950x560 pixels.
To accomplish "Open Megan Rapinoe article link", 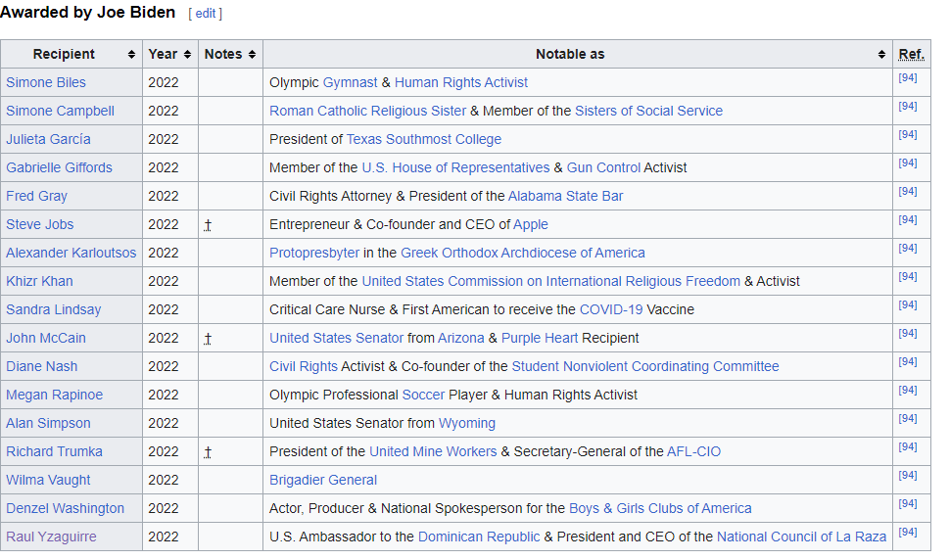I will 55,396.
